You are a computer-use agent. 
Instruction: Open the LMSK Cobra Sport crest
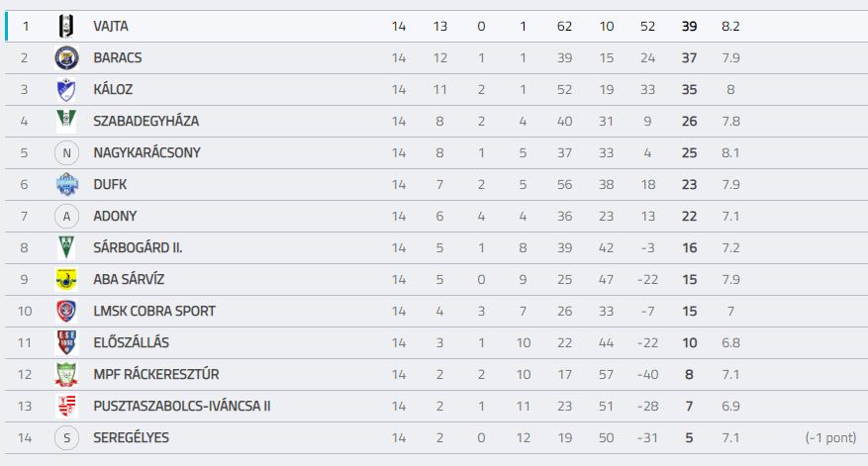(66, 311)
